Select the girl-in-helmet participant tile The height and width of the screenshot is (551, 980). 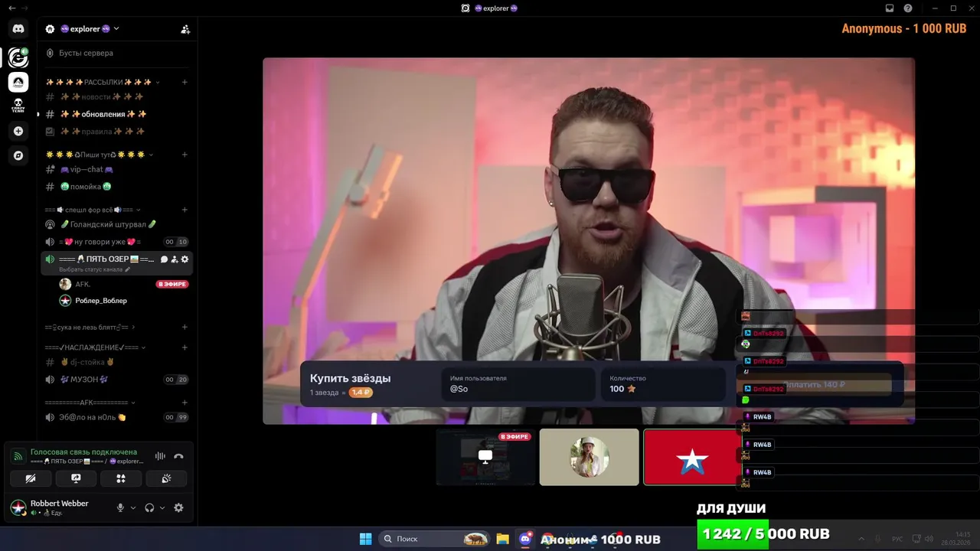[x=589, y=457]
